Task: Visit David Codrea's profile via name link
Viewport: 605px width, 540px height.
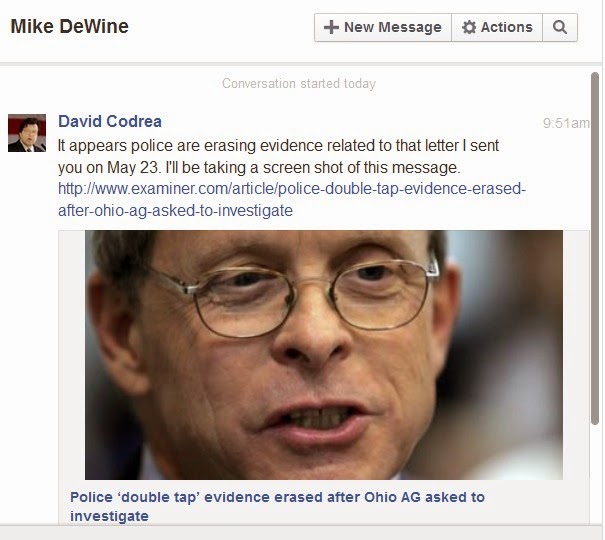Action: tap(110, 121)
